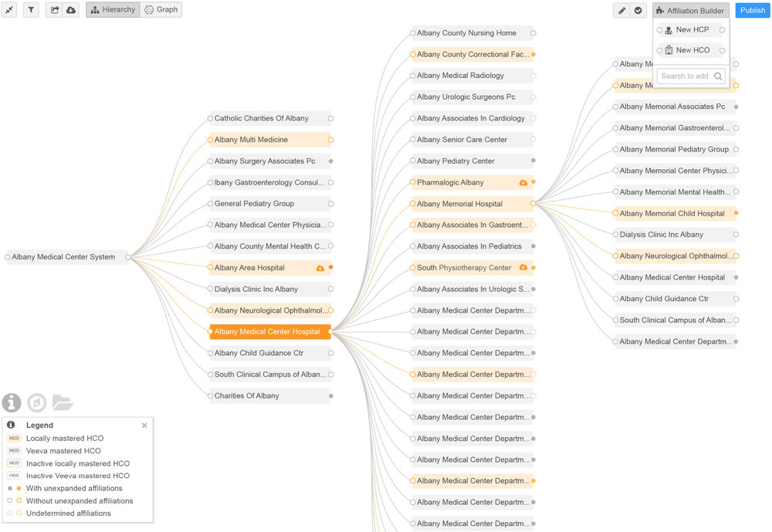Switch to Graph view
Viewport: 772px width, 532px height.
161,10
